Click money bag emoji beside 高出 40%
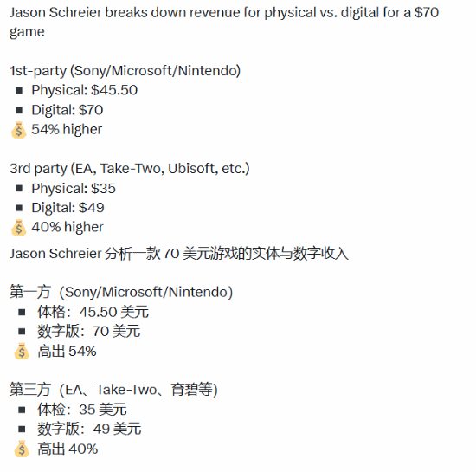Viewport: 476px width, 472px height. tap(22, 449)
